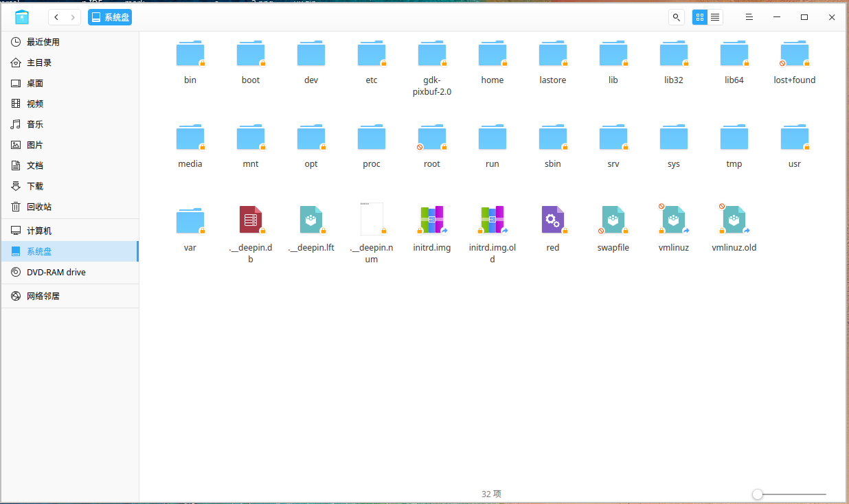Open the search button
This screenshot has width=849, height=504.
point(677,17)
